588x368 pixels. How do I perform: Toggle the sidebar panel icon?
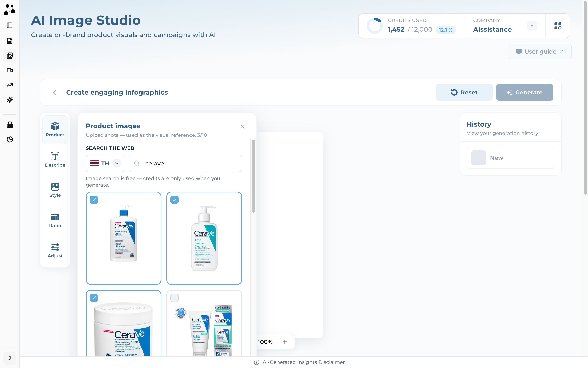click(9, 25)
